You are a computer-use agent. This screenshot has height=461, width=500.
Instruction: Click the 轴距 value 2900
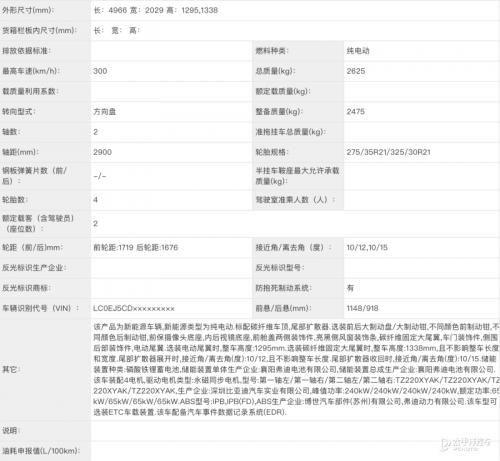102,152
